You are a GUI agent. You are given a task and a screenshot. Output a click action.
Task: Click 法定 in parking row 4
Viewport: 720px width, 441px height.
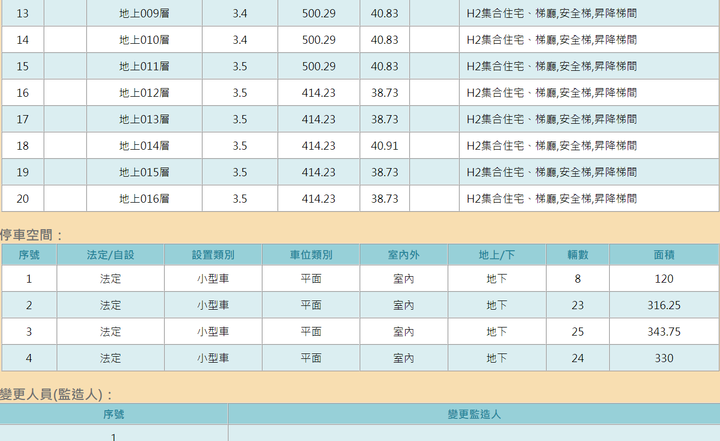[x=110, y=358]
